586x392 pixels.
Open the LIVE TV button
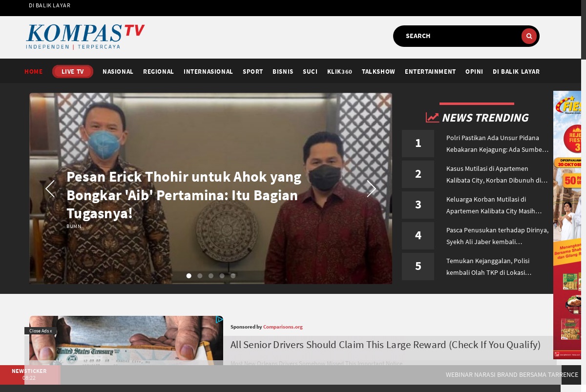(x=73, y=72)
